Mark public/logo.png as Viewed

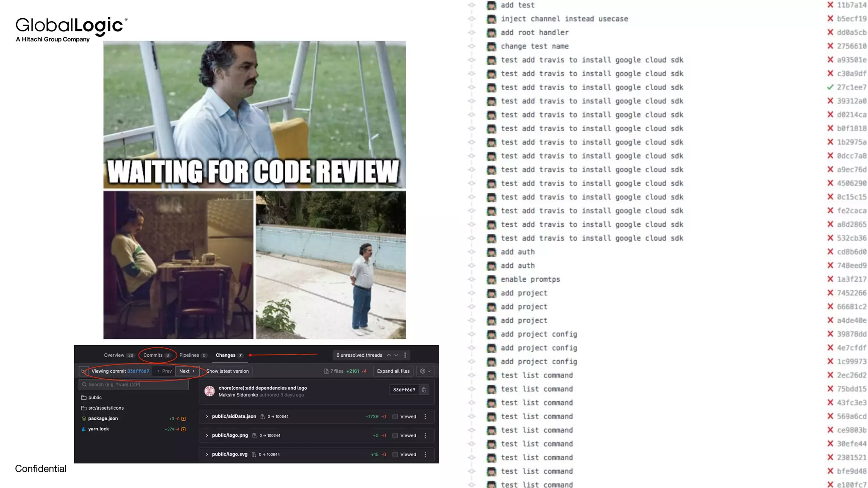(x=395, y=435)
